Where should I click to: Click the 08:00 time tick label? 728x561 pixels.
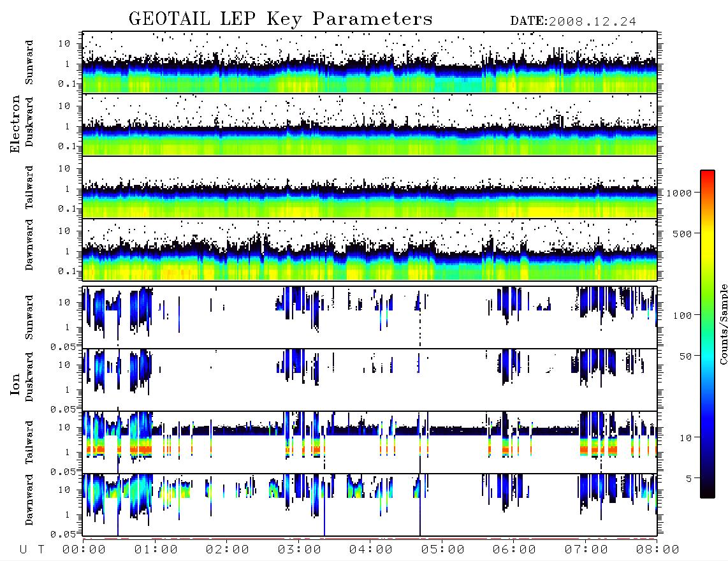(658, 550)
